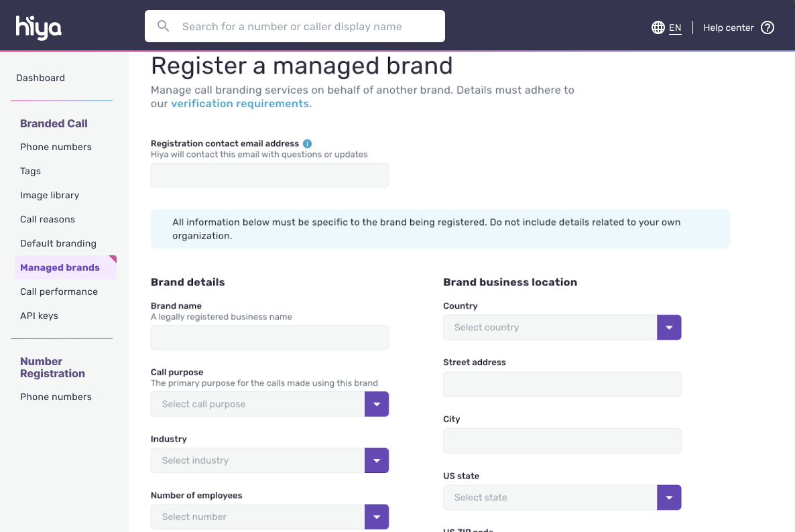Viewport: 795px width, 532px height.
Task: Open Dashboard in the sidebar
Action: 40,78
